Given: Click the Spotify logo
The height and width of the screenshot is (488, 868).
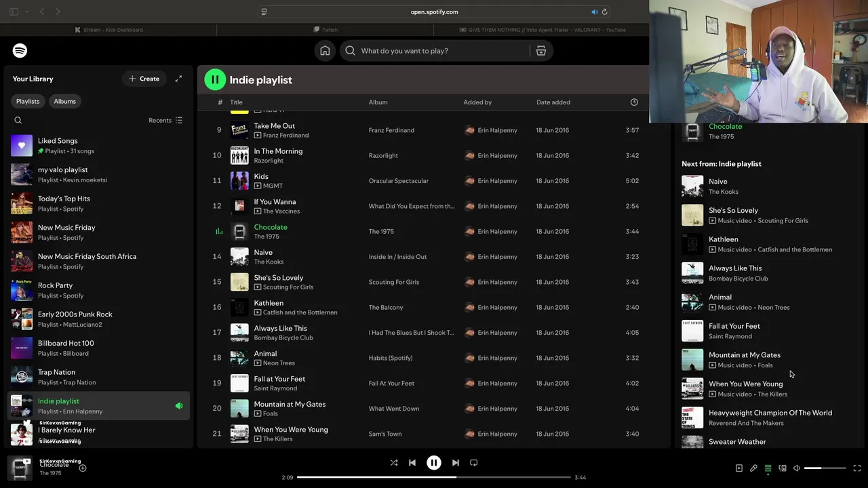Looking at the screenshot, I should (20, 51).
